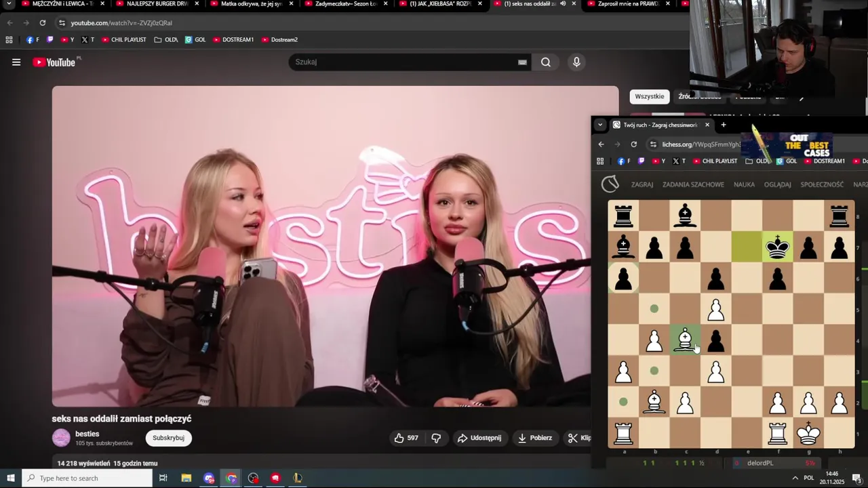Open the ZADANIA SZACHOWE menu
This screenshot has height=488, width=868.
click(693, 184)
